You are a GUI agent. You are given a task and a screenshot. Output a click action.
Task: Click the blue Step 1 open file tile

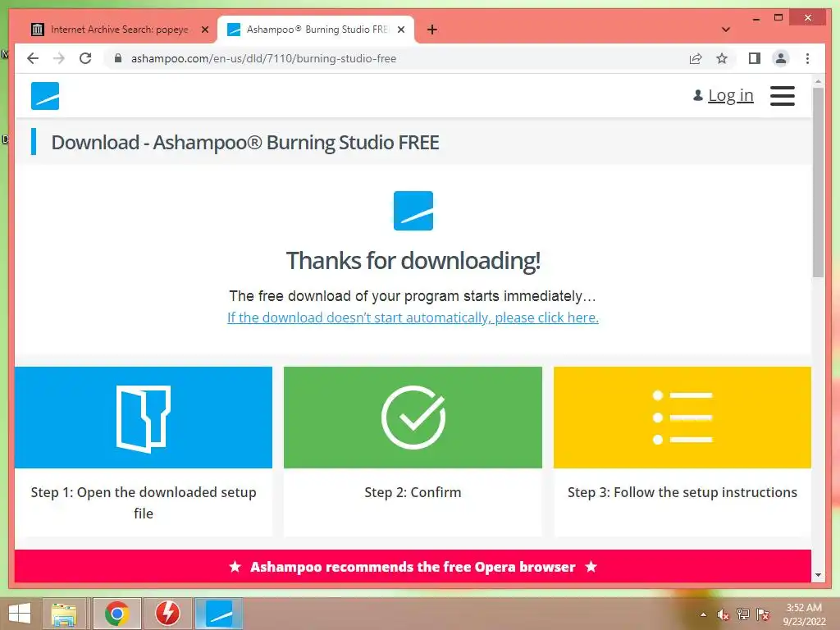point(144,418)
